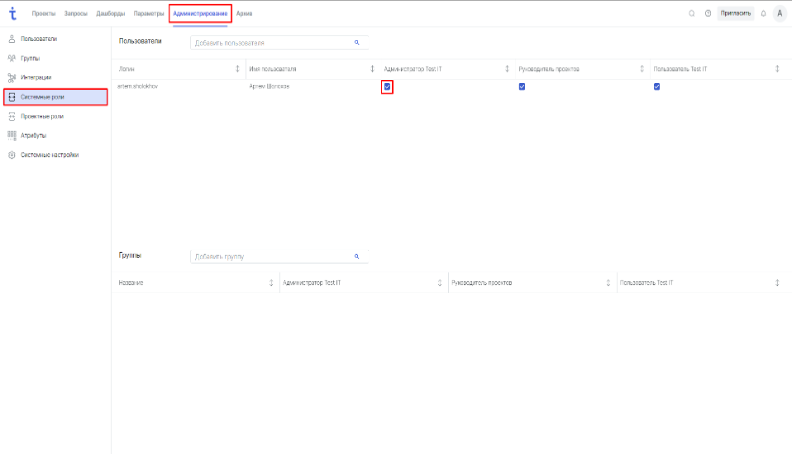This screenshot has height=454, width=792.
Task: Sort groups table by Название arrow
Action: (x=271, y=283)
